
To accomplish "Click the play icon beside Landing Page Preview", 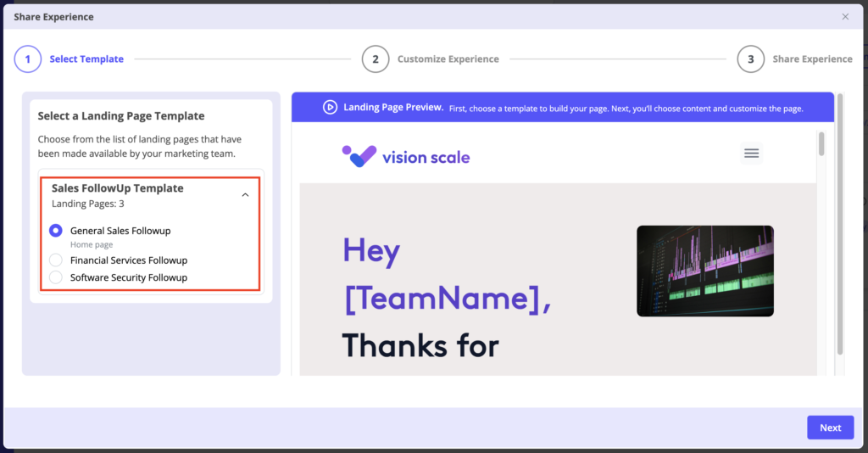I will point(330,107).
